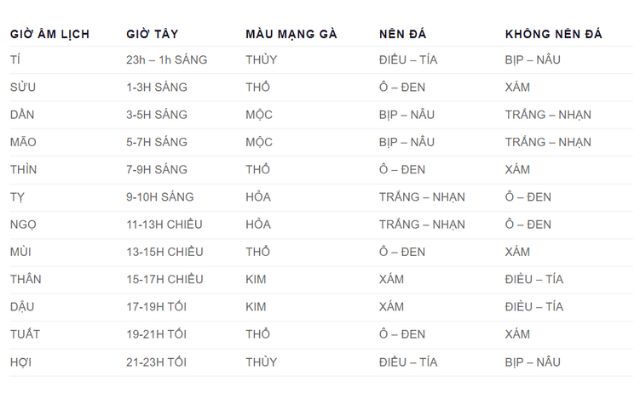The width and height of the screenshot is (640, 400).
Task: Select the 21-23H TỐI time cell
Action: (156, 362)
